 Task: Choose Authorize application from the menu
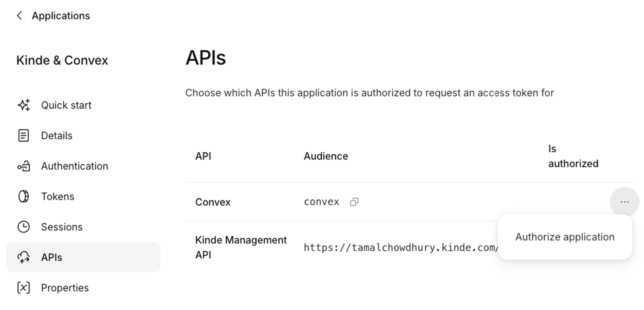click(565, 237)
